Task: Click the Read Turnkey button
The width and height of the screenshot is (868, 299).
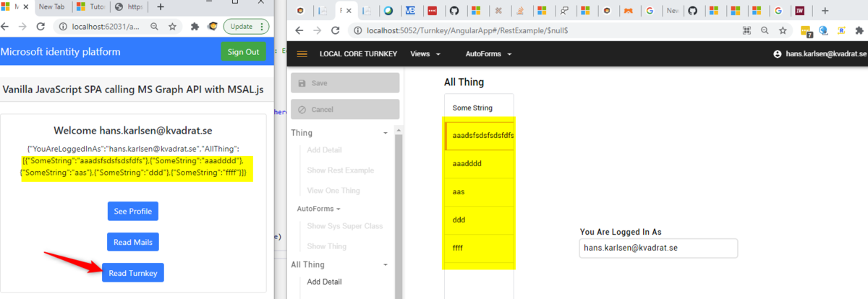Action: click(x=133, y=272)
